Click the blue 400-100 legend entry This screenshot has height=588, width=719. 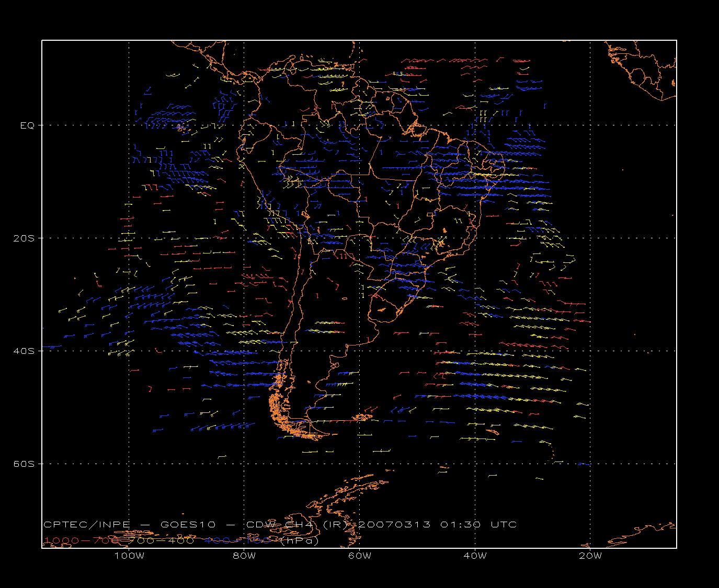(237, 540)
